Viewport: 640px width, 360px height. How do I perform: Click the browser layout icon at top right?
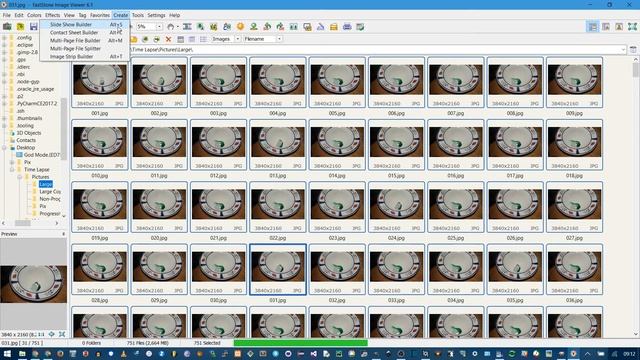click(593, 27)
